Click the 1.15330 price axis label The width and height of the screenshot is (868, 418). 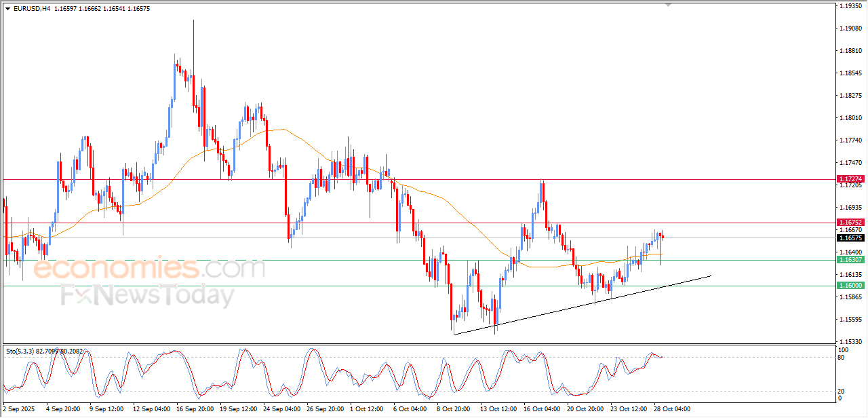tap(850, 342)
